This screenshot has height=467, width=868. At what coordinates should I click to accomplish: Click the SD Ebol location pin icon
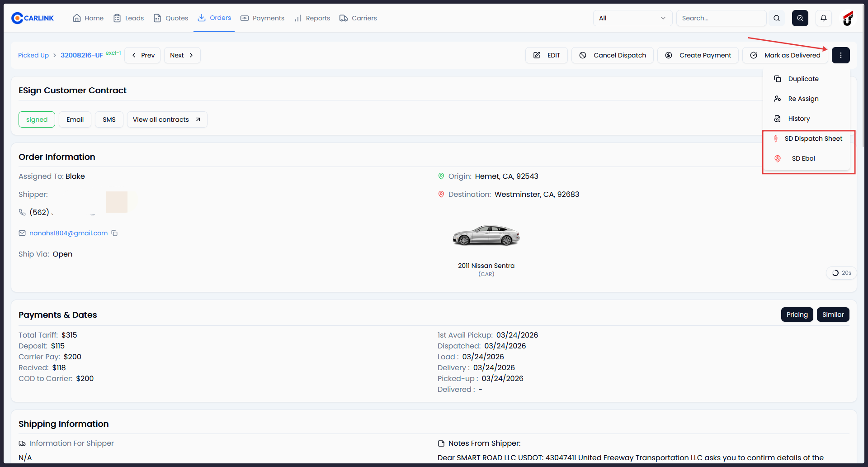[778, 158]
